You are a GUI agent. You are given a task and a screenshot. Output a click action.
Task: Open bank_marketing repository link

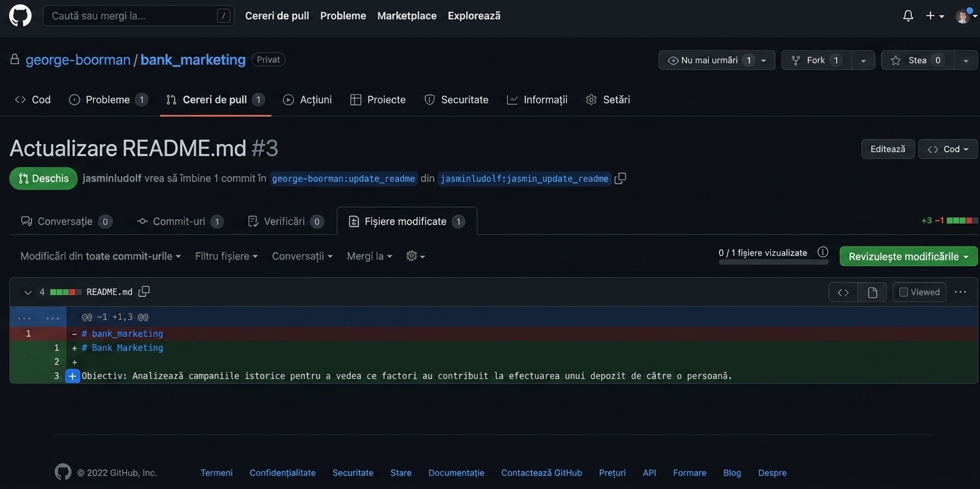[x=193, y=60]
